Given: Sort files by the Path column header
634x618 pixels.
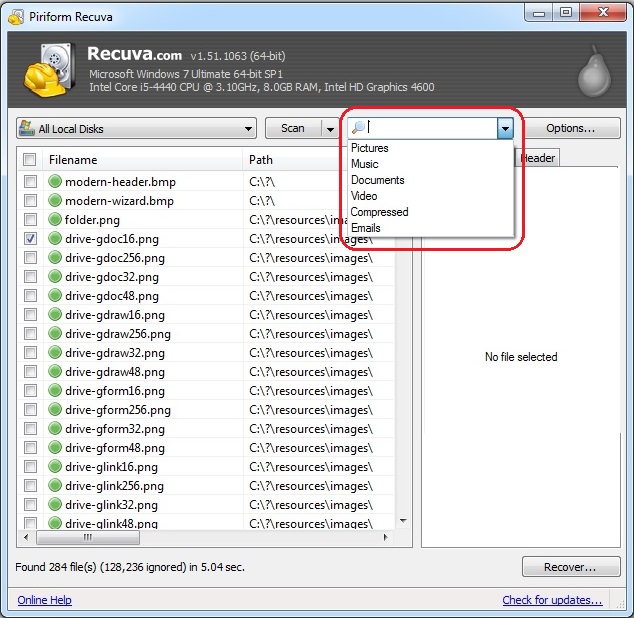Looking at the screenshot, I should (x=295, y=160).
